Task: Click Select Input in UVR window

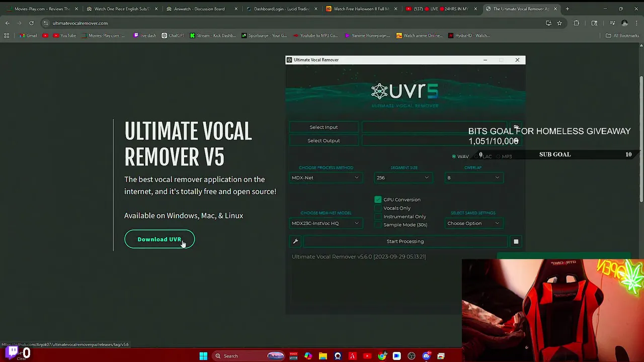Action: pos(324,127)
